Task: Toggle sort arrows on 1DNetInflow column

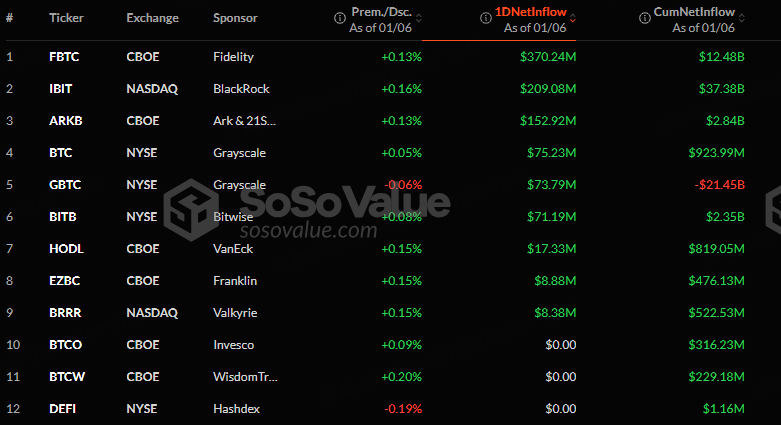Action: pyautogui.click(x=573, y=18)
